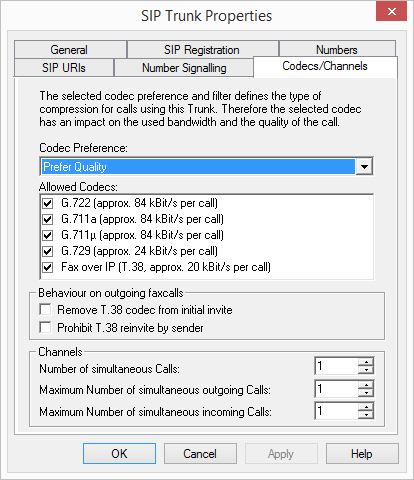Viewport: 414px width, 480px height.
Task: Increase Number of simultaneous Calls with up arrow
Action: (366, 362)
